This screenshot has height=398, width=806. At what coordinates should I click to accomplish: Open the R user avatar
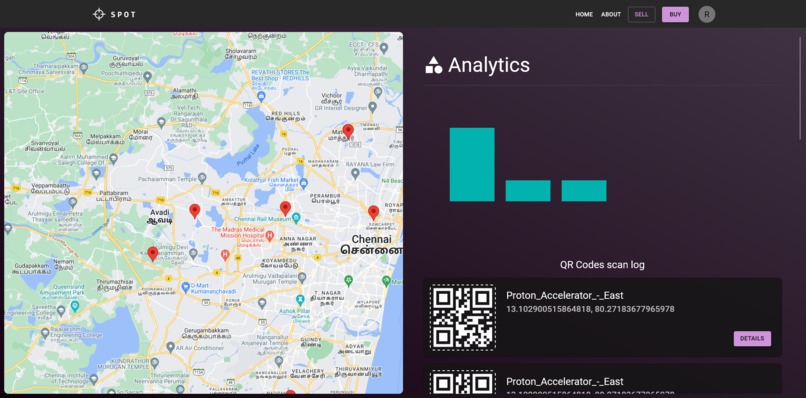point(706,14)
